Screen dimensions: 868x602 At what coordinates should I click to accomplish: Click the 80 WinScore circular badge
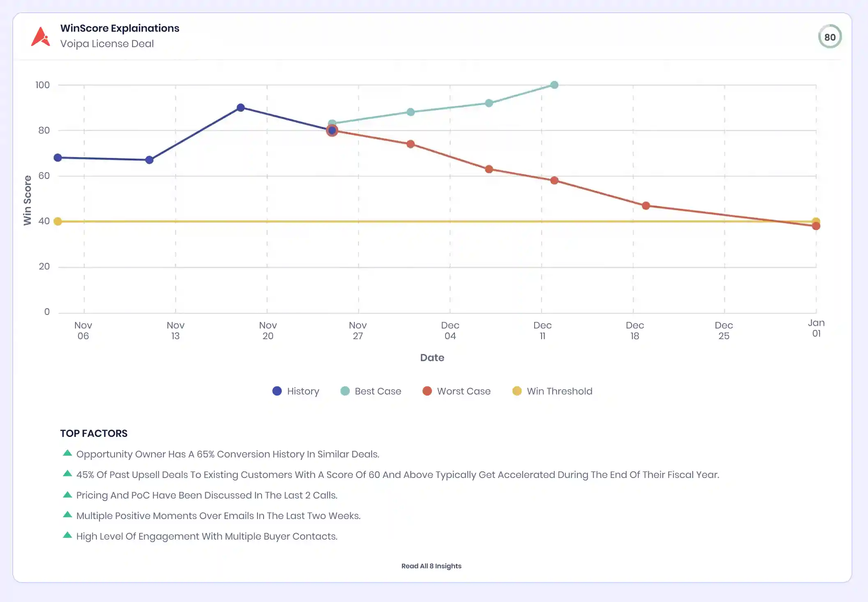point(829,37)
